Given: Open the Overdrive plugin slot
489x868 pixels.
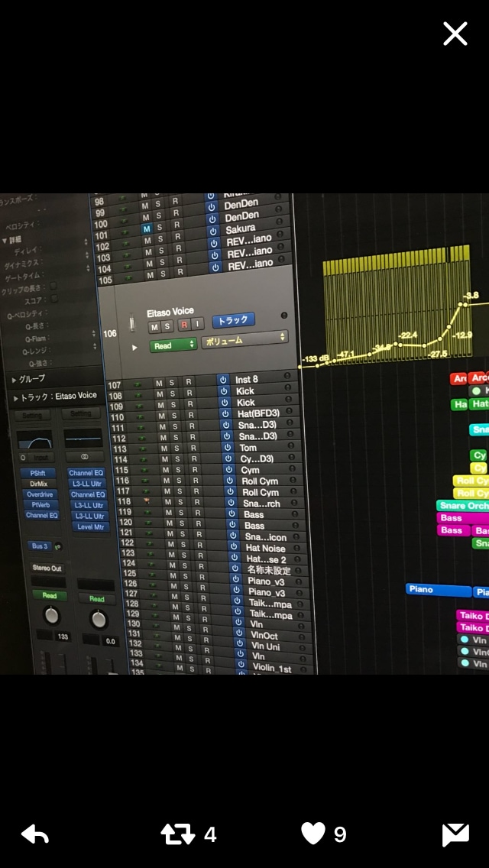Looking at the screenshot, I should pos(39,494).
